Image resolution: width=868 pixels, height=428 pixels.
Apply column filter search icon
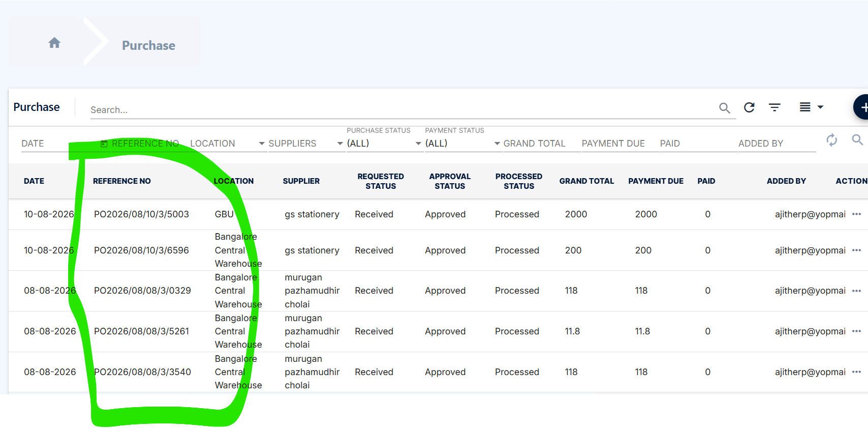point(857,139)
